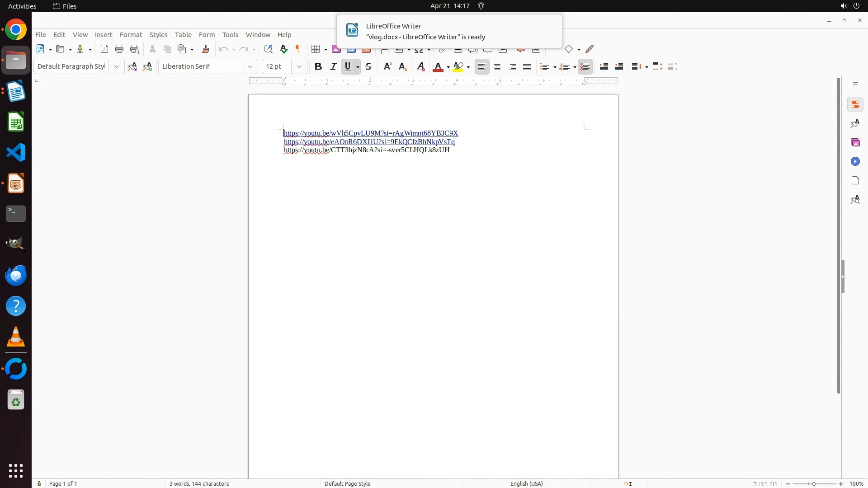Open LibreOffice Calc from the dock
This screenshot has height=488, width=868.
(x=16, y=122)
